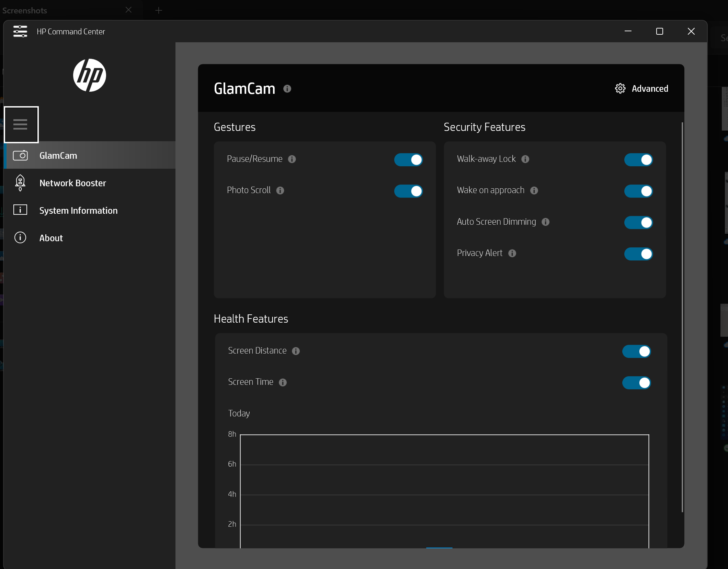Click the '8h' chart axis label
This screenshot has width=728, height=569.
coord(232,434)
